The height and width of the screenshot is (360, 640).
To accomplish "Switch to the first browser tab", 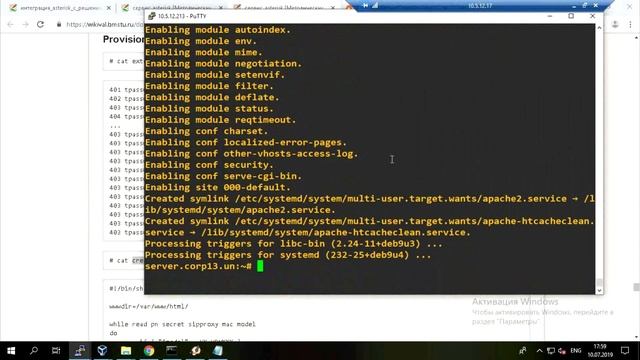I will (60, 8).
